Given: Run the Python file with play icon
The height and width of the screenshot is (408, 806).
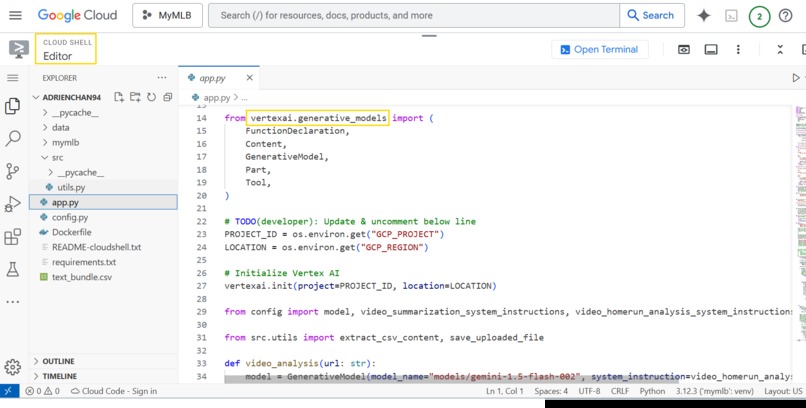Looking at the screenshot, I should (x=796, y=78).
